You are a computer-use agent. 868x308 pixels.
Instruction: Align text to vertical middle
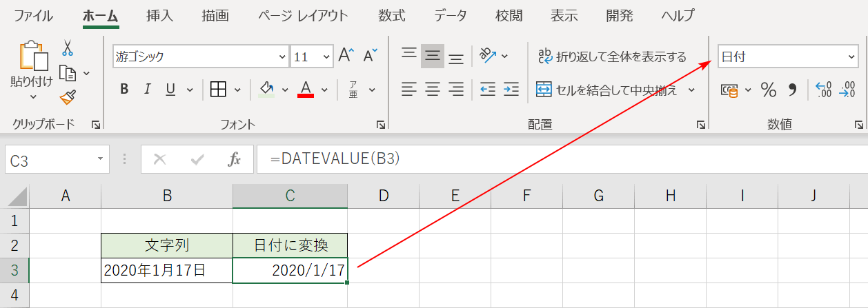pos(433,56)
